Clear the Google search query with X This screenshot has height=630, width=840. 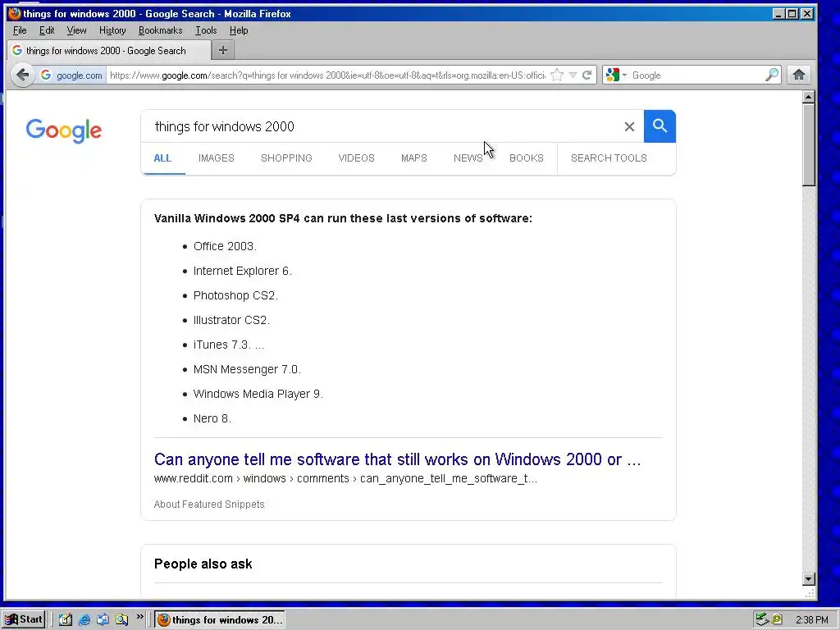[629, 126]
